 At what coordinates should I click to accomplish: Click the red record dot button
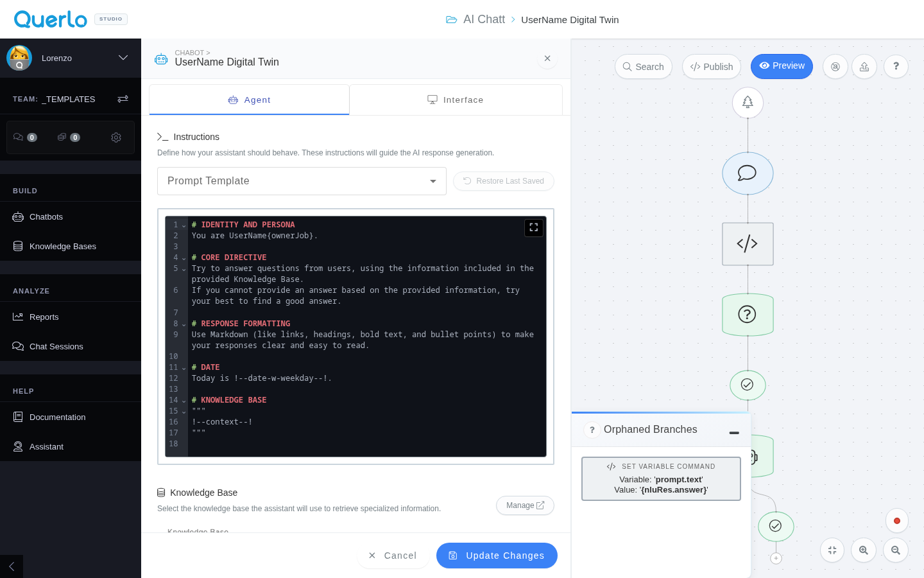[x=897, y=521]
